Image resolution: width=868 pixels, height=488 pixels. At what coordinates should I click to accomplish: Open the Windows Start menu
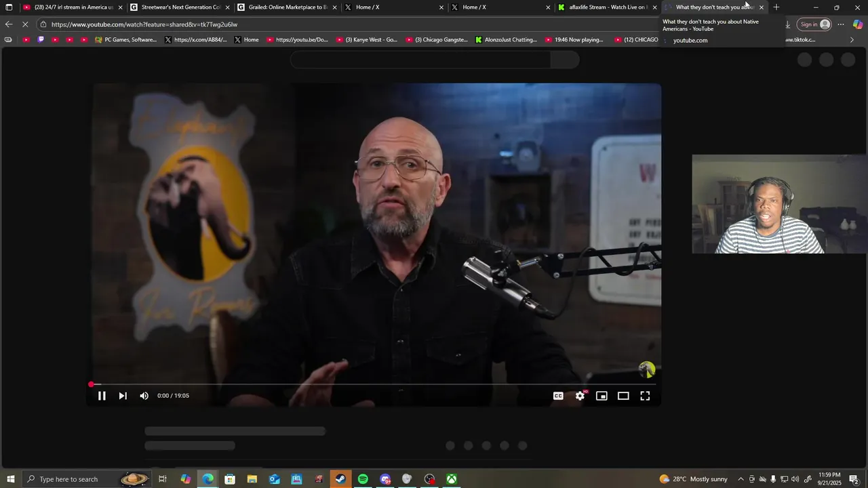coord(10,479)
